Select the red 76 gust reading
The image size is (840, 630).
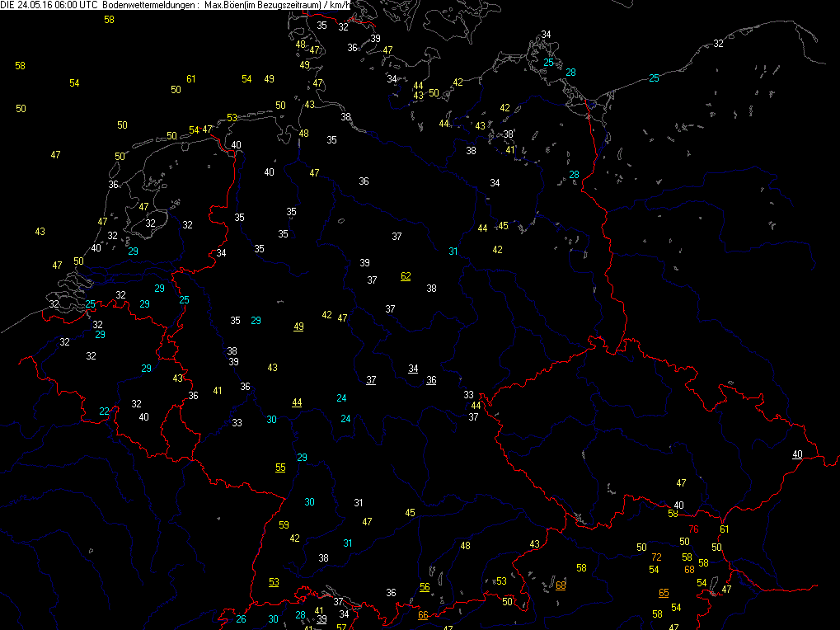click(x=693, y=529)
